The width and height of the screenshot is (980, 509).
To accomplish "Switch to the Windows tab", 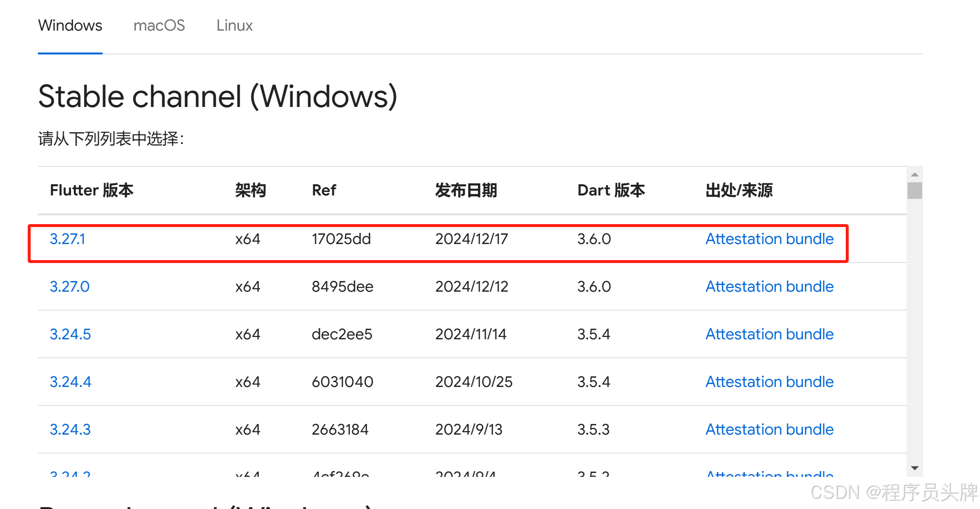I will pyautogui.click(x=70, y=25).
